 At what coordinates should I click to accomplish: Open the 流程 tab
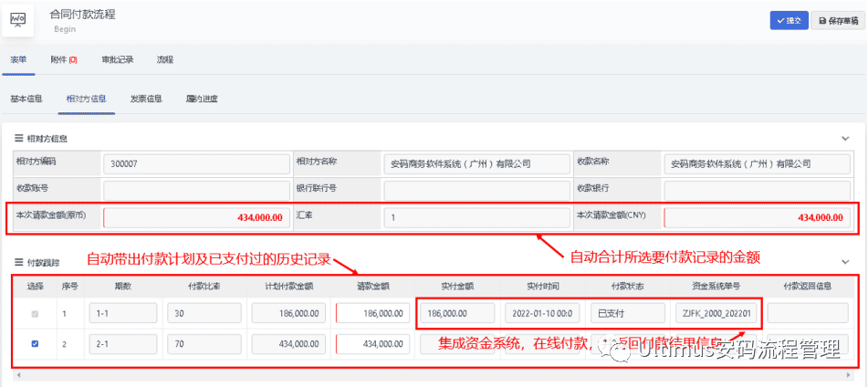[165, 60]
